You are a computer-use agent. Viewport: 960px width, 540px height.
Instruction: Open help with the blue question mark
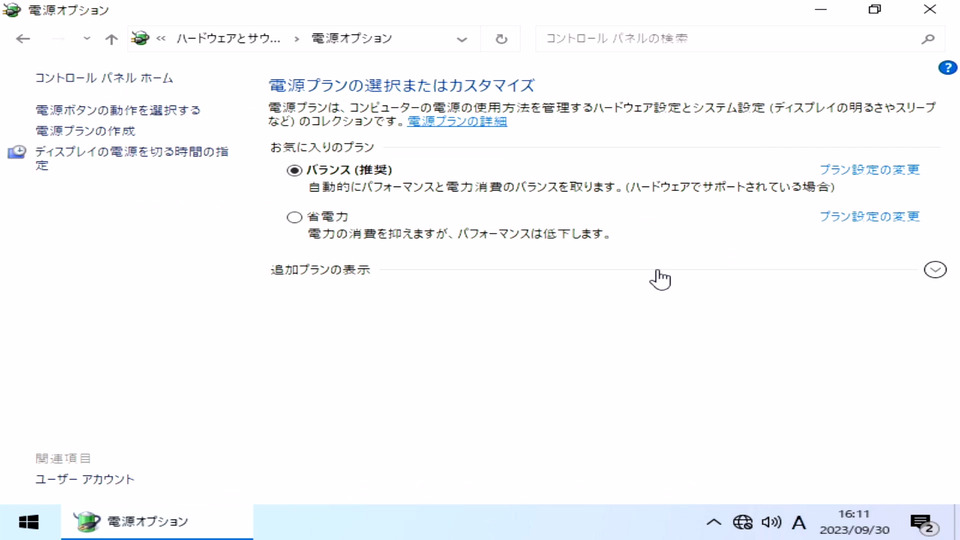tap(947, 68)
